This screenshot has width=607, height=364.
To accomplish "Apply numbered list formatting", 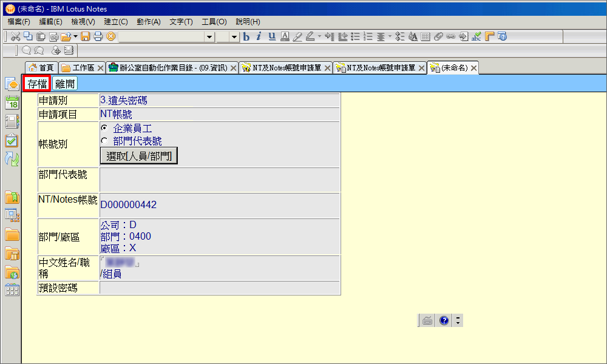I will 368,36.
